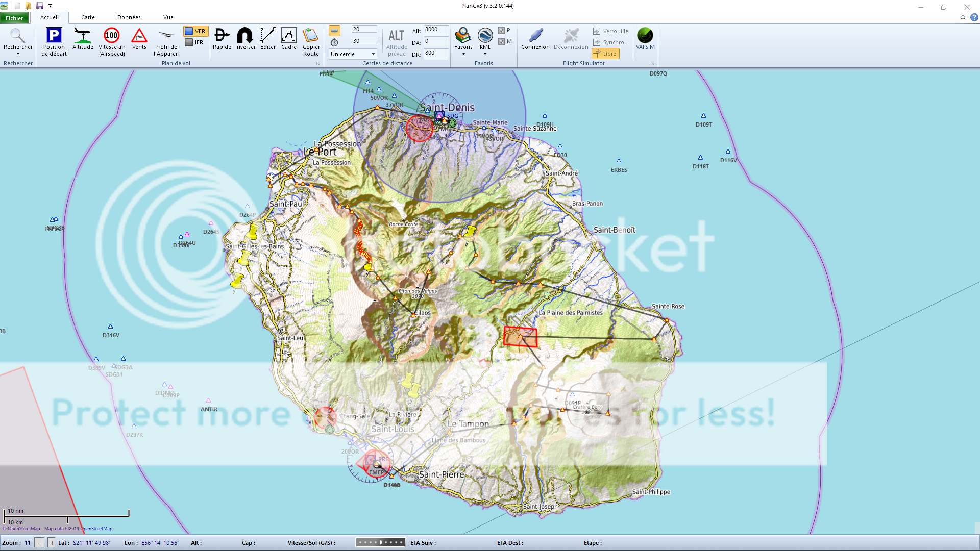Click the Saint-Denis label on map
The height and width of the screenshot is (551, 980).
[447, 108]
